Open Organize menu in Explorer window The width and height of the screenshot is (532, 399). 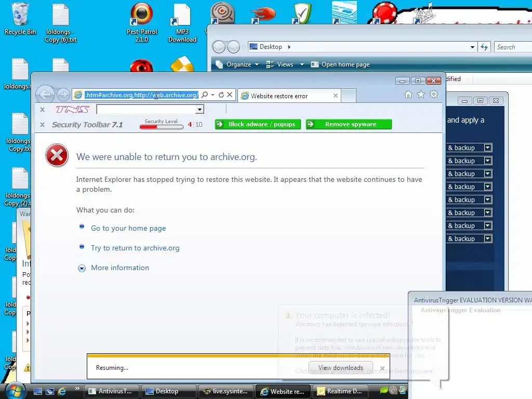[x=237, y=64]
